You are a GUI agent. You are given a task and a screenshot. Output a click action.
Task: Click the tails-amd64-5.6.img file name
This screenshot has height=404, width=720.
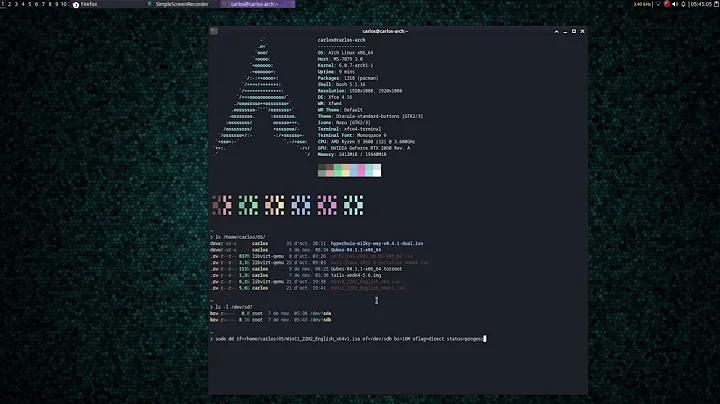point(356,275)
